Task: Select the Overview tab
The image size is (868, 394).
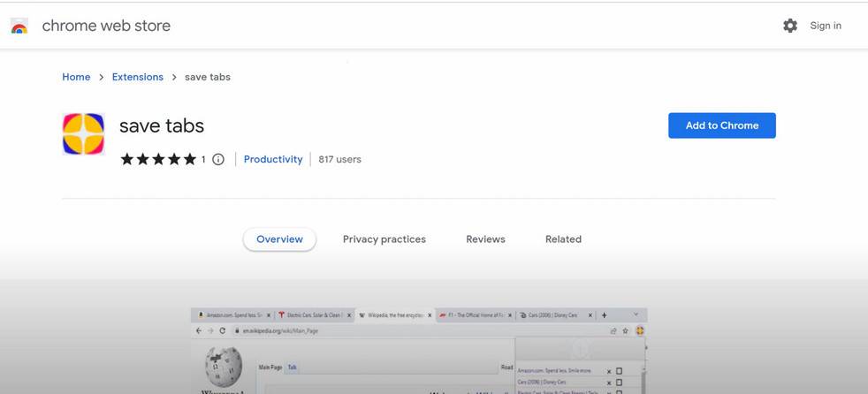Action: (x=279, y=239)
